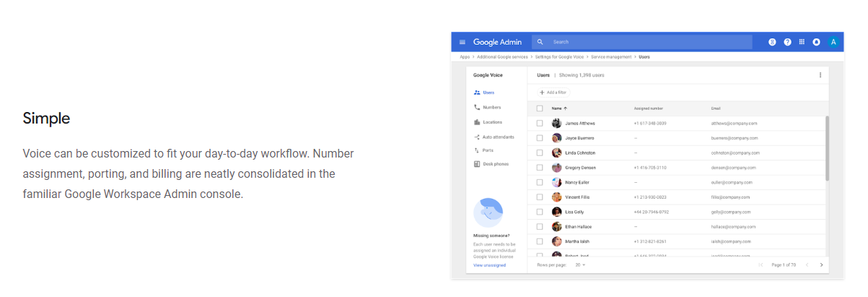Open the hourglass tasks icon in header
The image size is (868, 297).
(x=772, y=42)
